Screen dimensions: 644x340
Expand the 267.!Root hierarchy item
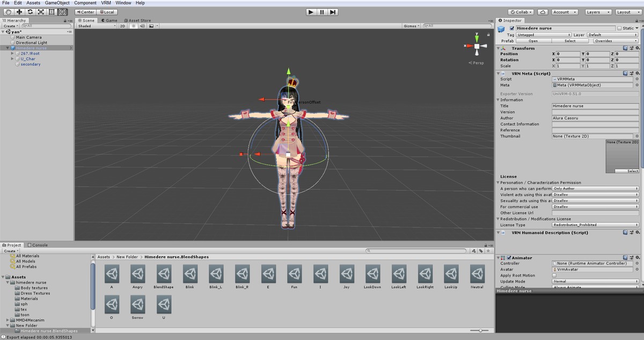pyautogui.click(x=12, y=54)
